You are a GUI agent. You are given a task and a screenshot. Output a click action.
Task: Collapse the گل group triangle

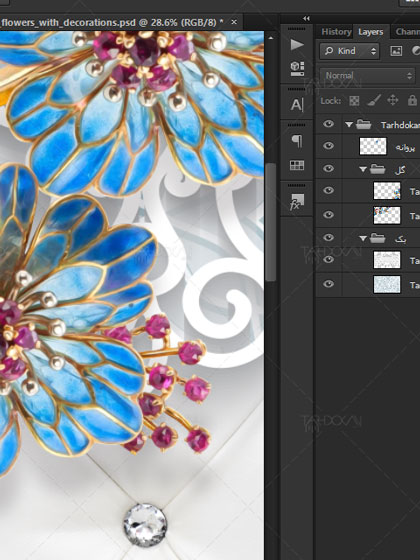click(x=363, y=169)
